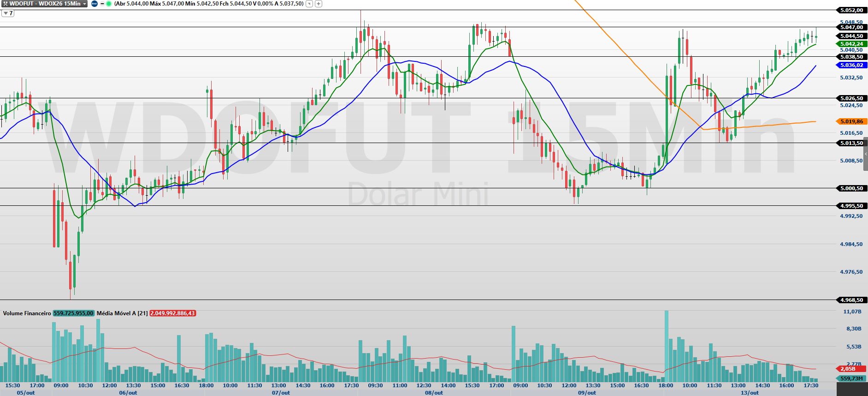
Task: Select the 5.038,50 horizontal line tag
Action: coord(851,57)
